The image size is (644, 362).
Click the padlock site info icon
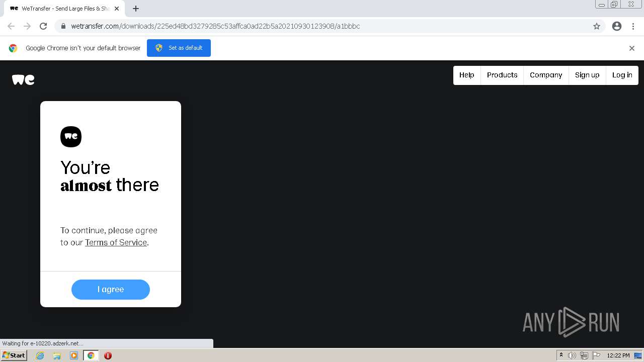63,26
